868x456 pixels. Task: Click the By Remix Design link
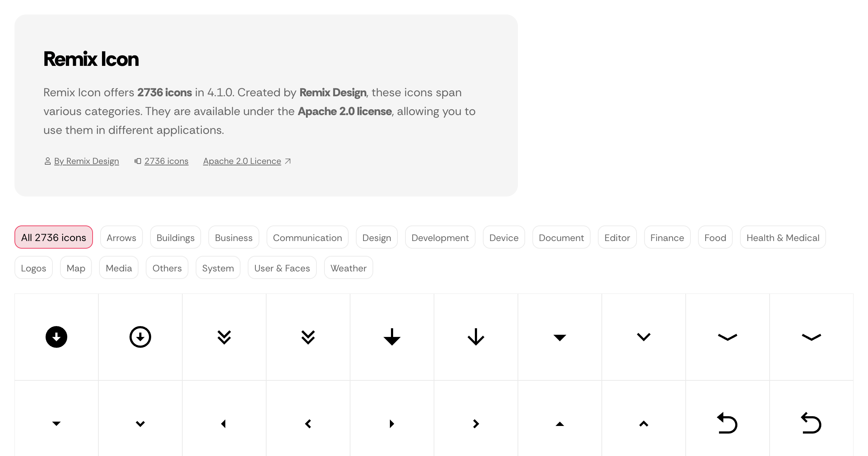86,161
